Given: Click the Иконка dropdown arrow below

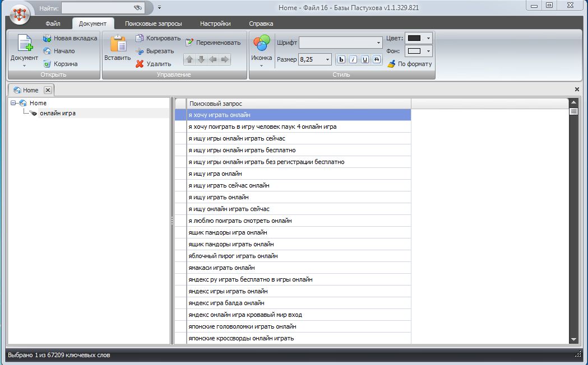Looking at the screenshot, I should 261,66.
